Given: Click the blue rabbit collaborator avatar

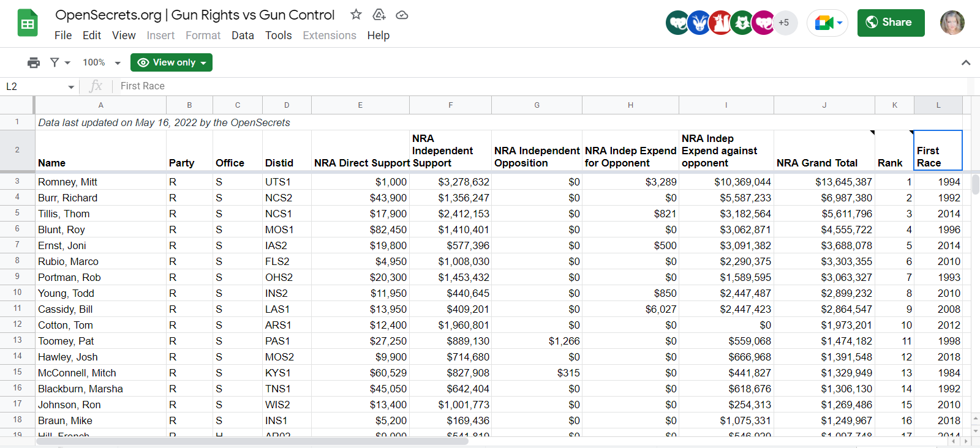Looking at the screenshot, I should click(x=699, y=23).
